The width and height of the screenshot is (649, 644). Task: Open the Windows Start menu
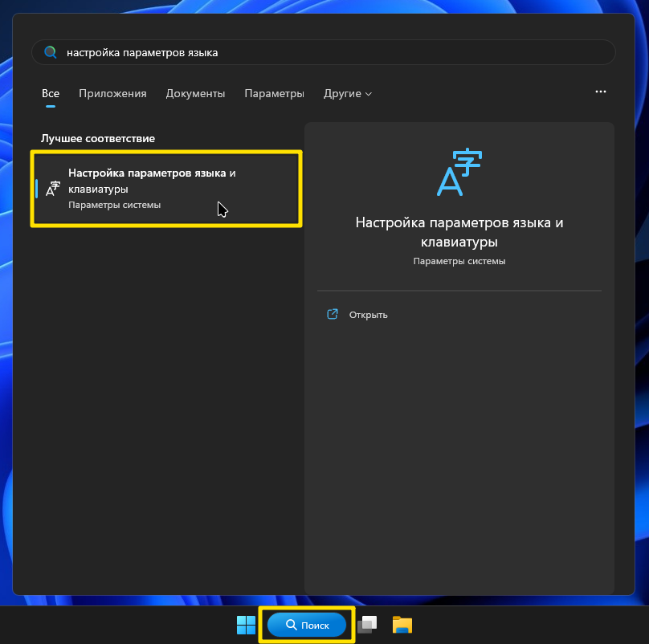tap(246, 625)
